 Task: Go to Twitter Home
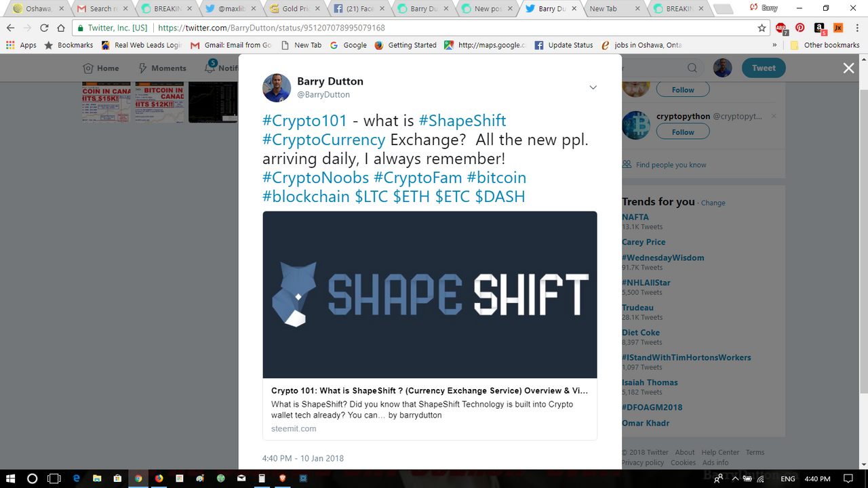coord(100,68)
